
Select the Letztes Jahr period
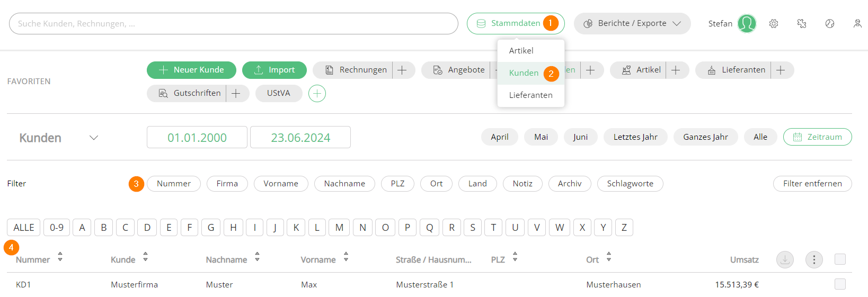pyautogui.click(x=635, y=137)
